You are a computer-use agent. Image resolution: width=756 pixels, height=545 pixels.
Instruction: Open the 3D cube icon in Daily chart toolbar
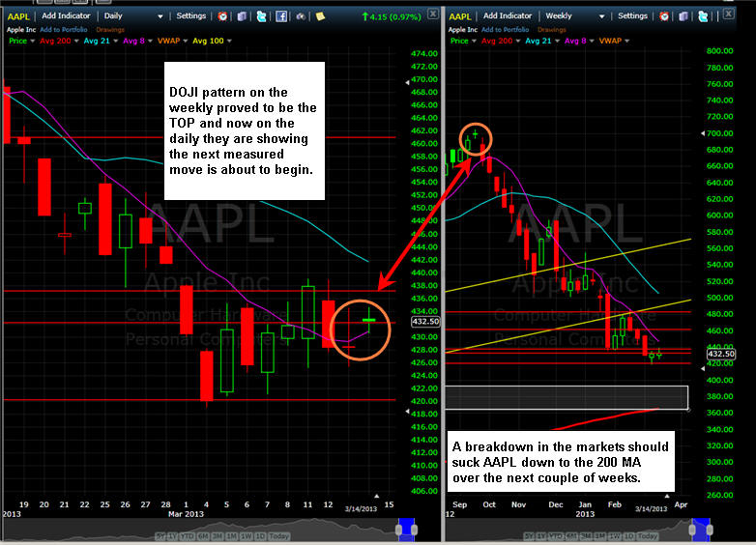(242, 16)
